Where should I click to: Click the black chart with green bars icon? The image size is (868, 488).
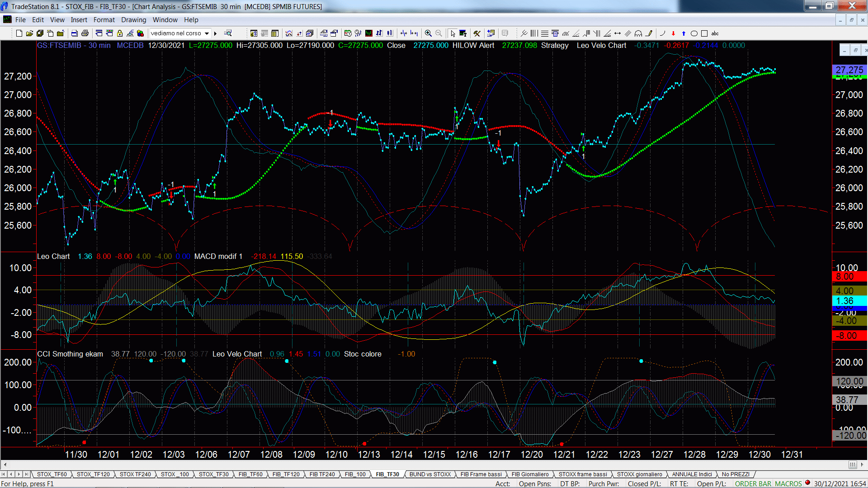pyautogui.click(x=369, y=33)
